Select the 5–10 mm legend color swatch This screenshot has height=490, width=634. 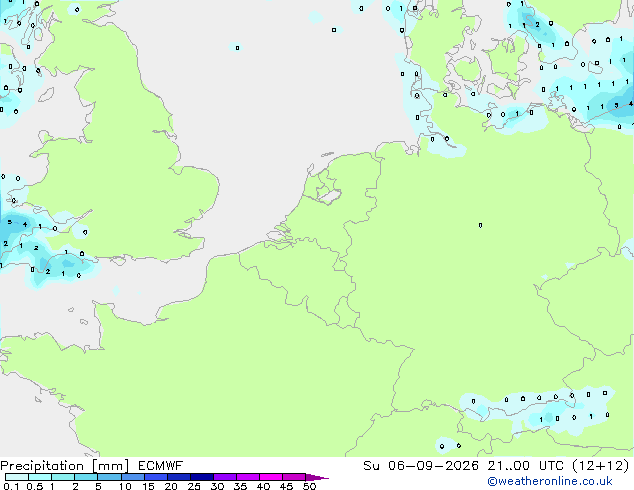pos(109,477)
